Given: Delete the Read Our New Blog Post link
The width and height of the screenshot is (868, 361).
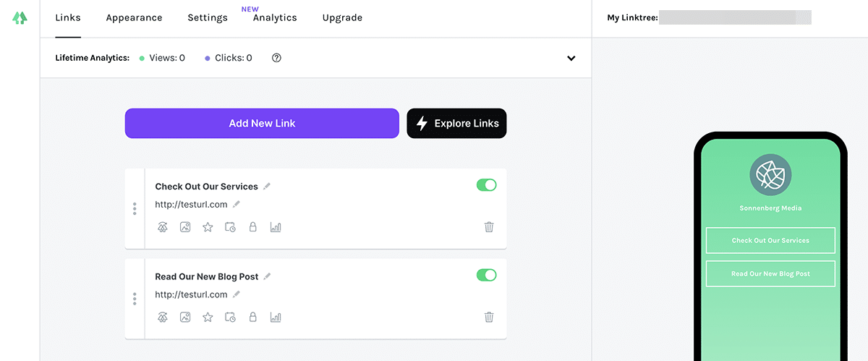Looking at the screenshot, I should (489, 317).
